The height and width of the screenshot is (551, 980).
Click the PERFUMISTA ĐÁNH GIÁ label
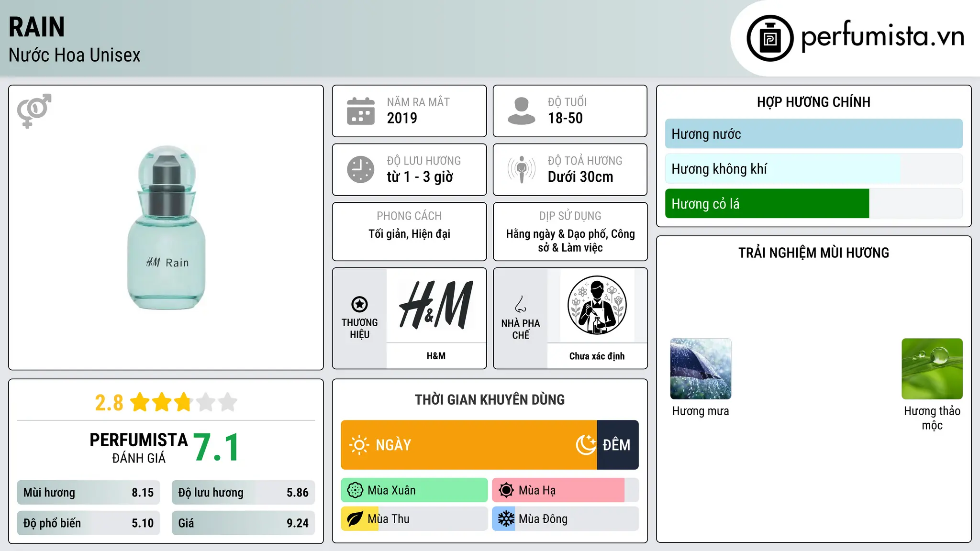tap(139, 448)
